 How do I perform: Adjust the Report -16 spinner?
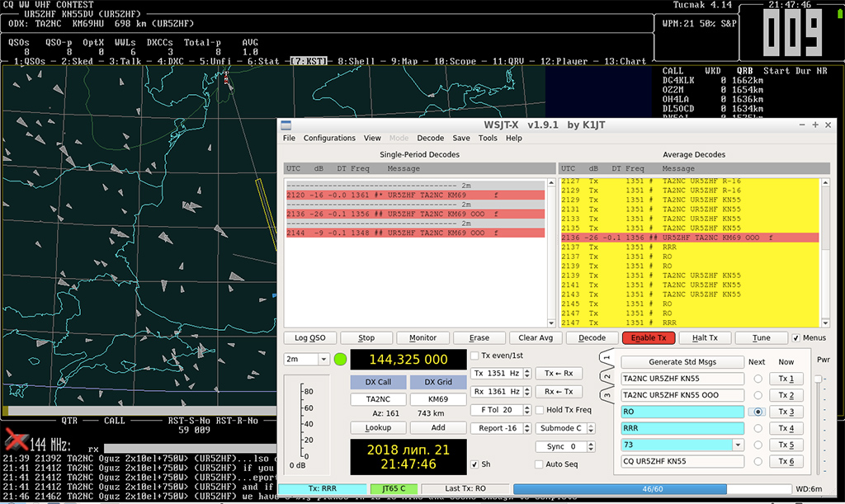click(527, 428)
